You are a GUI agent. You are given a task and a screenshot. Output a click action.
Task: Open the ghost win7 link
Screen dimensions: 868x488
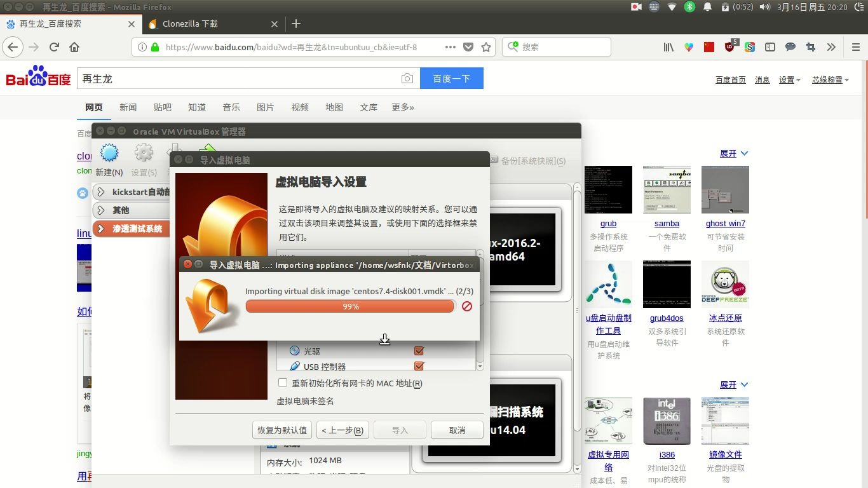(x=725, y=224)
